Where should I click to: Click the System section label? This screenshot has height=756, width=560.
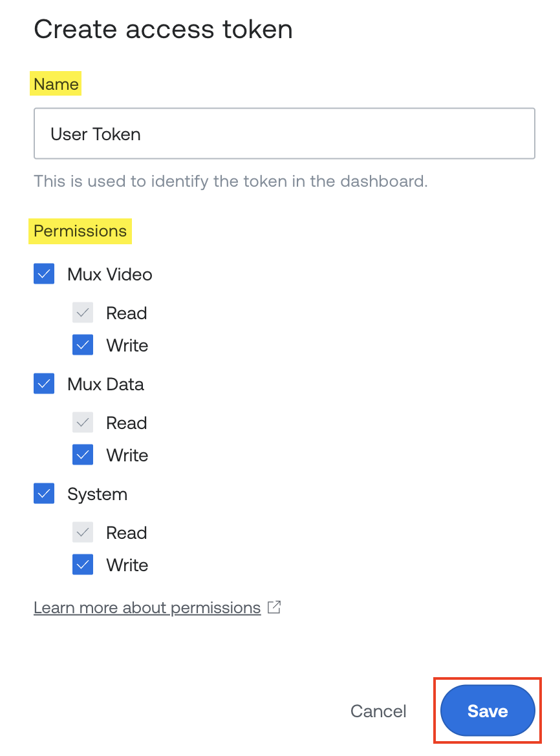tap(97, 494)
